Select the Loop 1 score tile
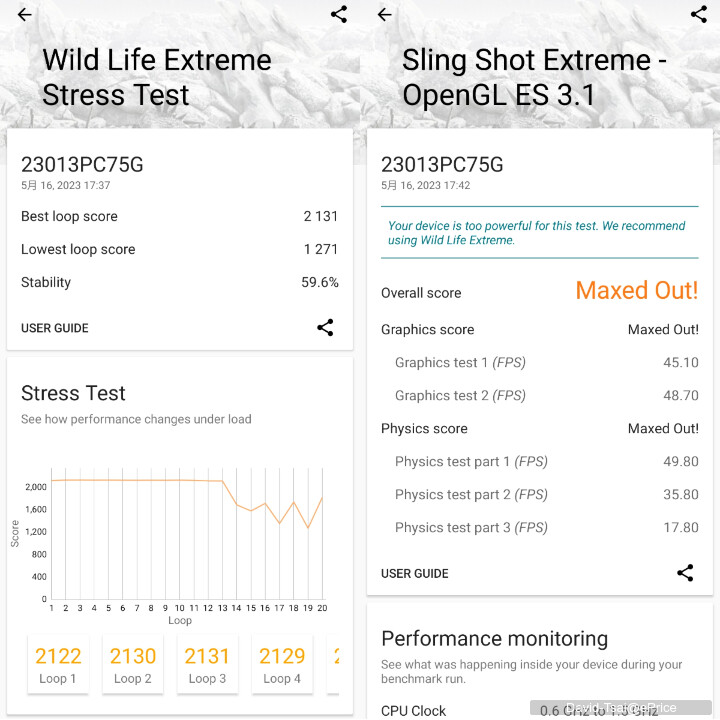The height and width of the screenshot is (720, 720). coord(58,664)
